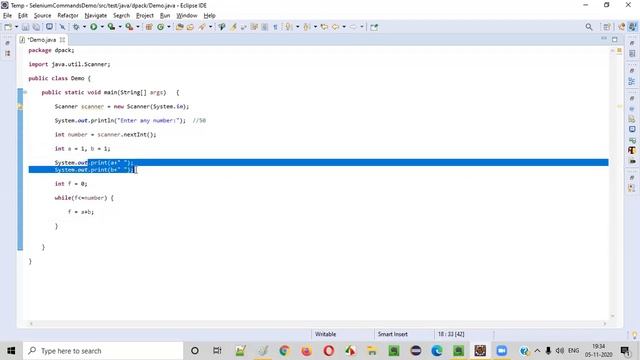This screenshot has height=360, width=640.
Task: Open the Project menu
Action: click(x=145, y=16)
